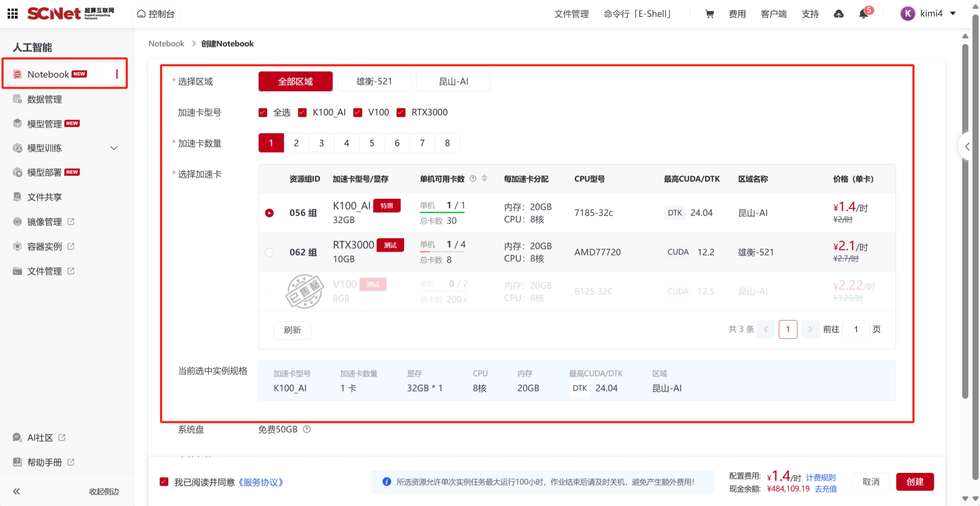Click info icon beside 单机可用卡数 header

point(473,178)
